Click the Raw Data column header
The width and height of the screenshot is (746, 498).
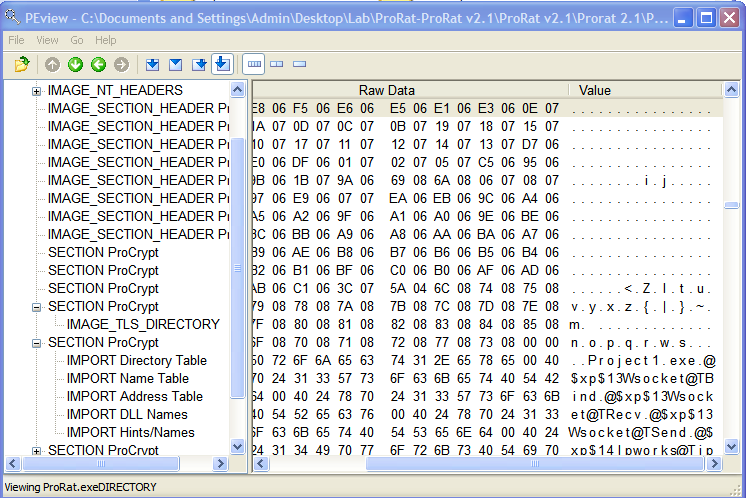(x=386, y=90)
